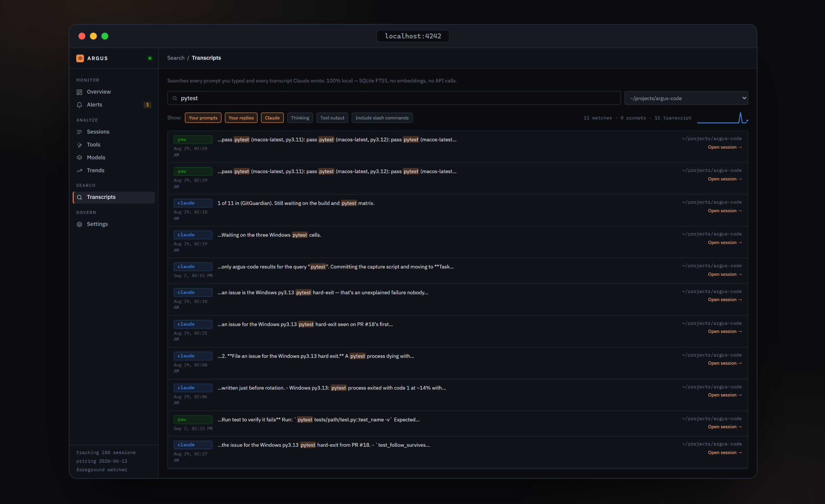
Task: Open Settings in the sidebar
Action: (x=113, y=224)
